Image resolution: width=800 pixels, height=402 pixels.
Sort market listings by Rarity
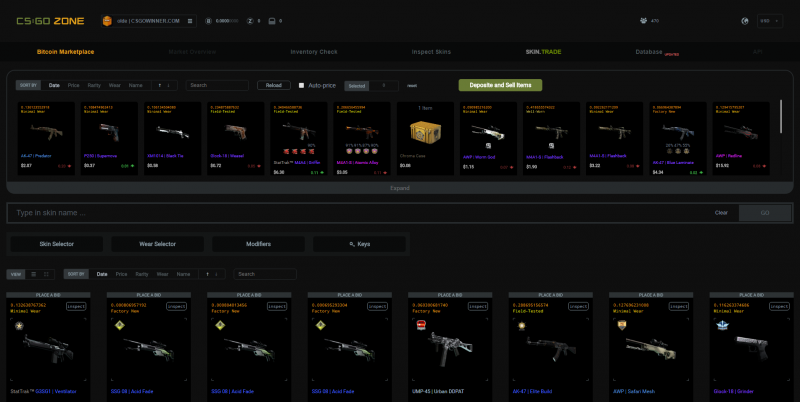(142, 274)
